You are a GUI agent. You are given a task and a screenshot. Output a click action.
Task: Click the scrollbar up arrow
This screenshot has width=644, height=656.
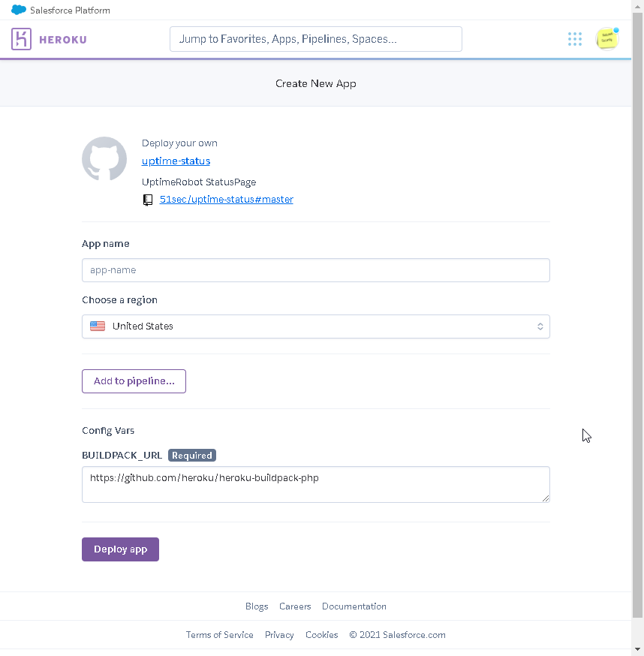point(637,6)
